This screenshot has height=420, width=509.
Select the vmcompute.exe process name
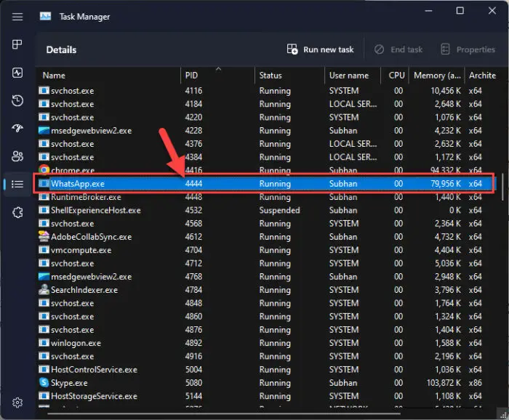[x=81, y=250]
